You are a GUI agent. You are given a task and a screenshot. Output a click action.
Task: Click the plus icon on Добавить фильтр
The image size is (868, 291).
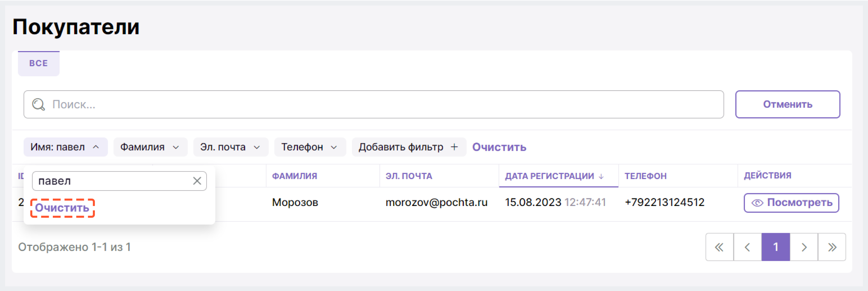pyautogui.click(x=454, y=147)
